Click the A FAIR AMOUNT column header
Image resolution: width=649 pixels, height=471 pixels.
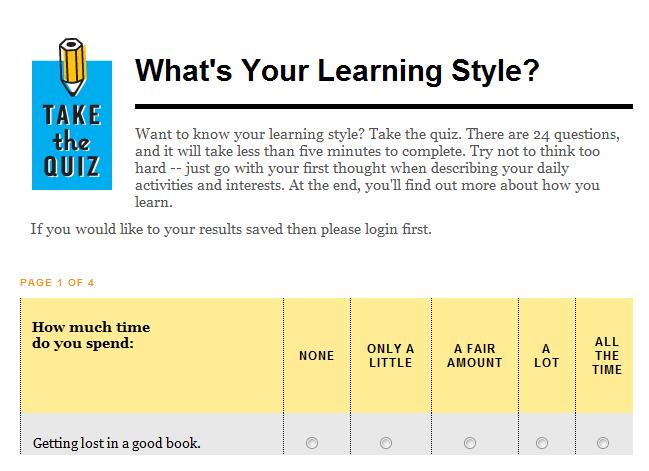click(x=475, y=356)
